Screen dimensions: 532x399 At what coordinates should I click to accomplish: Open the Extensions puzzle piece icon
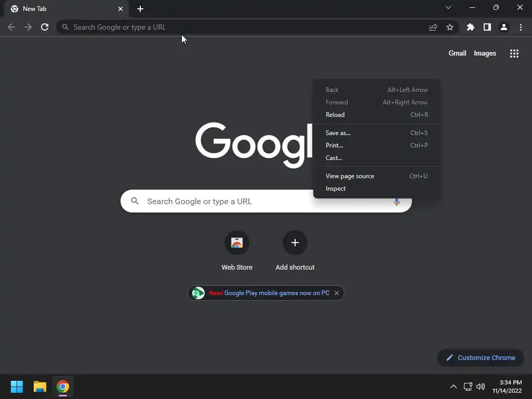click(x=471, y=27)
